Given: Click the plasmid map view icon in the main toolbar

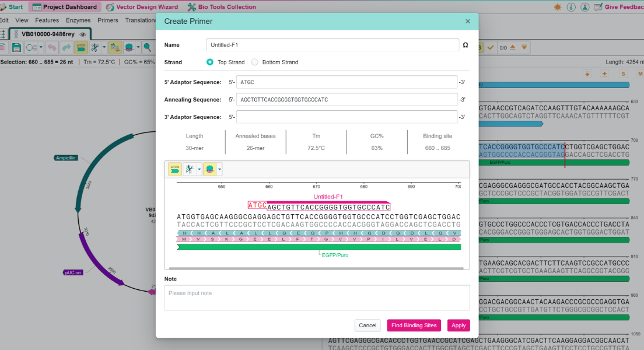Looking at the screenshot, I should (x=31, y=48).
